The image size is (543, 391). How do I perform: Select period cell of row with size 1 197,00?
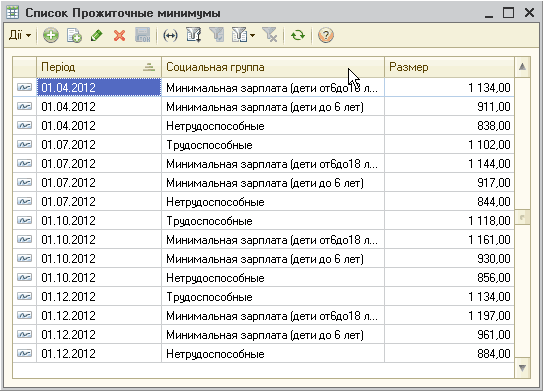coord(99,316)
